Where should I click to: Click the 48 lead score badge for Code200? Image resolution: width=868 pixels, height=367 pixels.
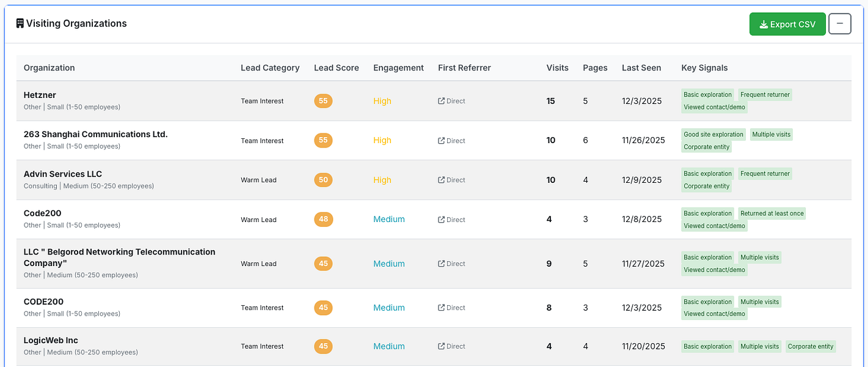pyautogui.click(x=323, y=220)
